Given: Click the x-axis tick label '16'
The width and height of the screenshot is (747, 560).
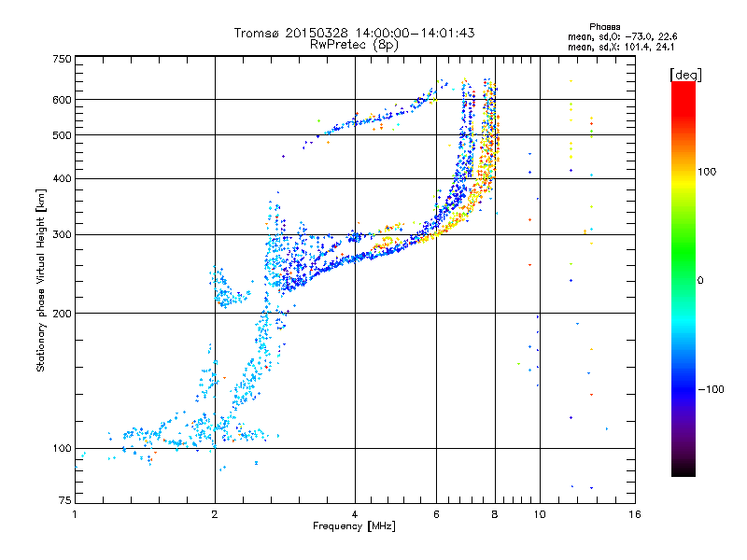Looking at the screenshot, I should click(635, 514).
